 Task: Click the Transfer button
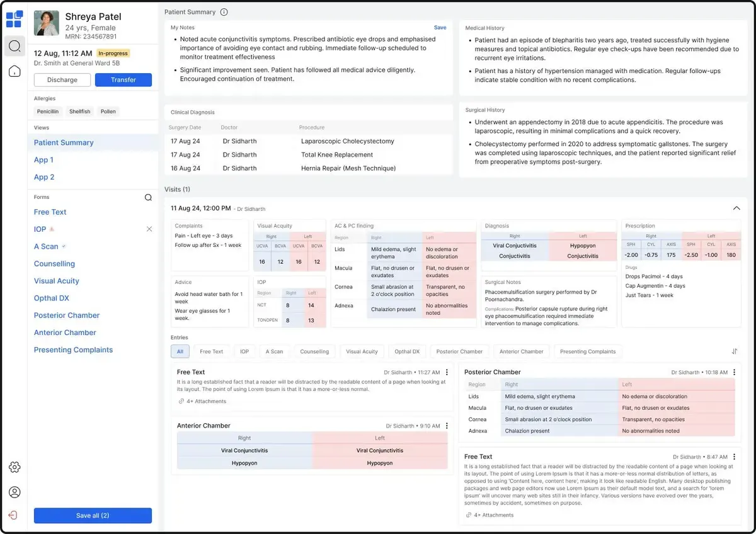click(123, 80)
